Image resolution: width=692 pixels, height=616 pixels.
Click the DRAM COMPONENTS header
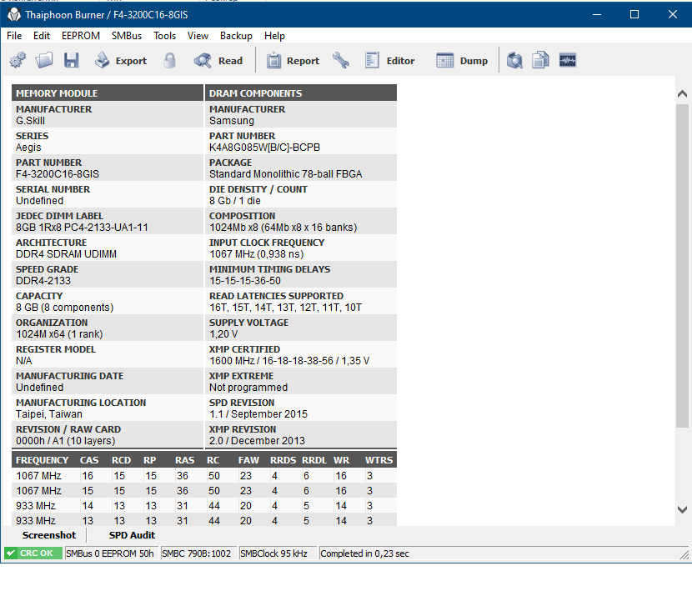coord(301,93)
